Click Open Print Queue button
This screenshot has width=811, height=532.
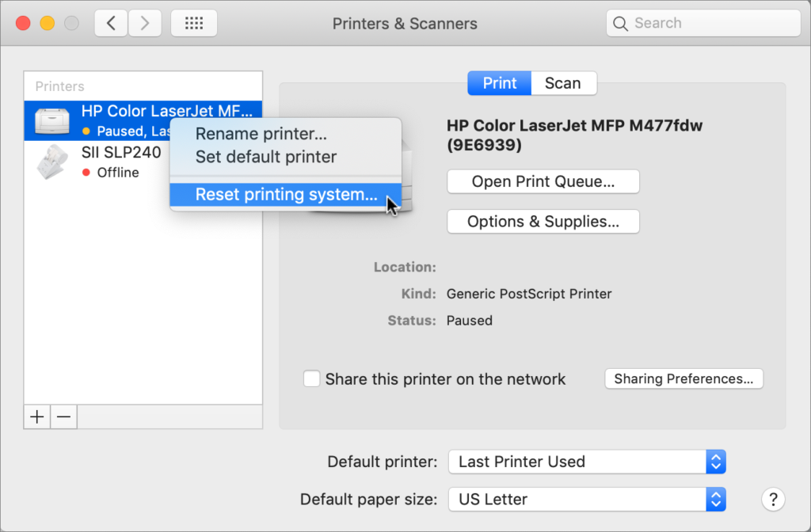543,181
